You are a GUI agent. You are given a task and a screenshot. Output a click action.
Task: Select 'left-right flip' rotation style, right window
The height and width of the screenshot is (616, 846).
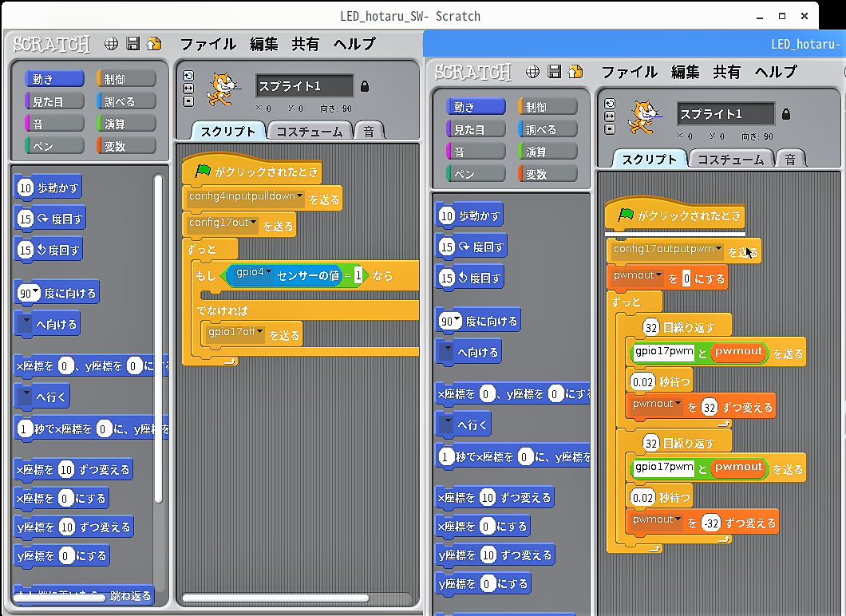pyautogui.click(x=610, y=116)
